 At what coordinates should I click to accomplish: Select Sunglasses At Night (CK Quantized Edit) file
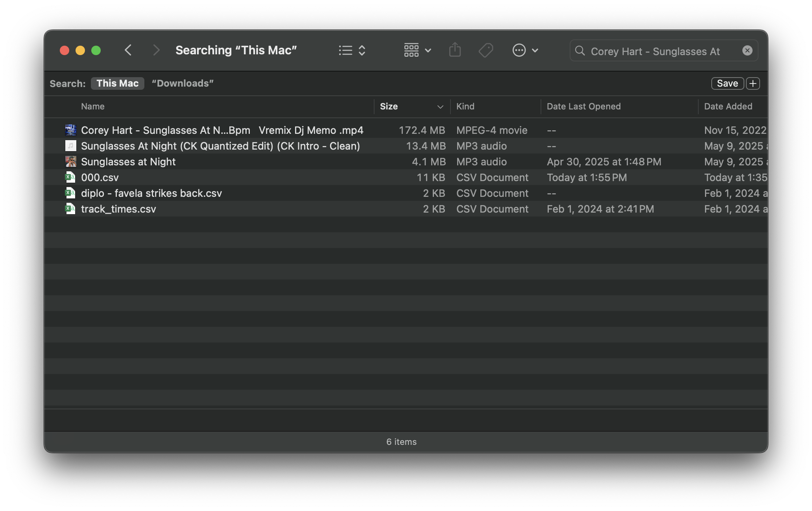coord(220,146)
